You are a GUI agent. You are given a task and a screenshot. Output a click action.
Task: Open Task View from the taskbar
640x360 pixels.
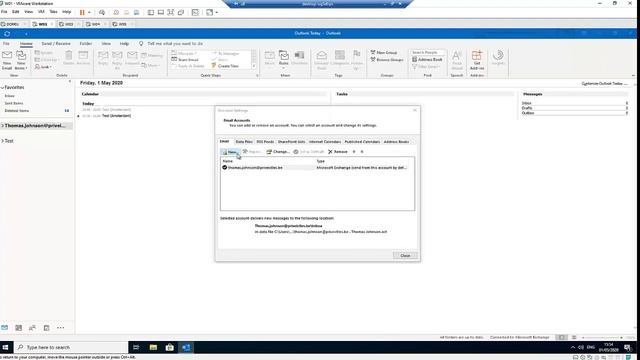136,347
